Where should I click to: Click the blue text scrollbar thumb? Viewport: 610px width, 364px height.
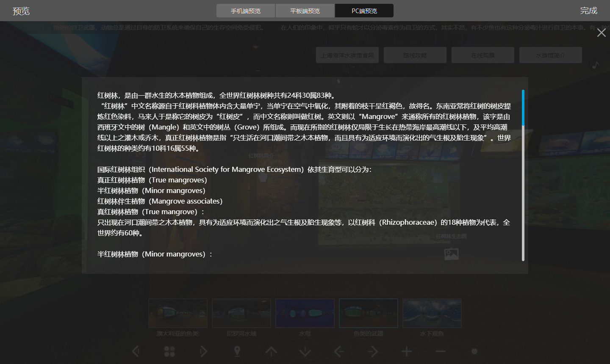coord(523,108)
